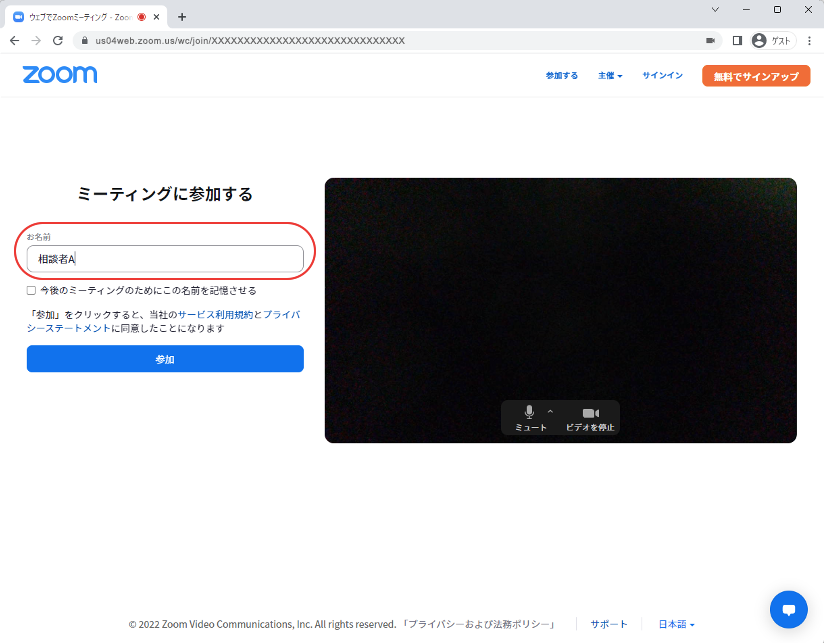Screen dimensions: 824x643
Task: Check remember this name for future meetings
Action: (x=32, y=291)
